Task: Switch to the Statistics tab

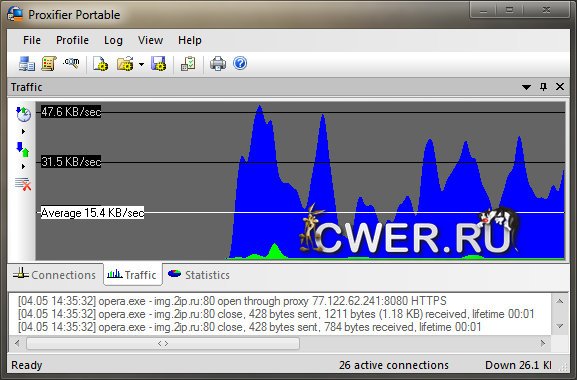Action: pyautogui.click(x=199, y=275)
